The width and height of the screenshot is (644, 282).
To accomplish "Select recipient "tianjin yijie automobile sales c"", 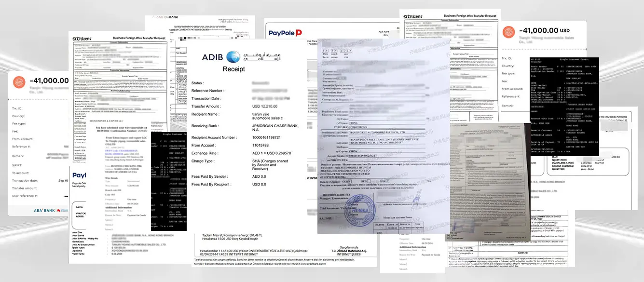I will [x=268, y=116].
